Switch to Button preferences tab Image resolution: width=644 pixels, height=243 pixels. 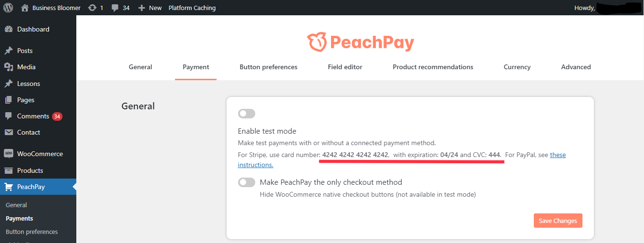pos(269,67)
